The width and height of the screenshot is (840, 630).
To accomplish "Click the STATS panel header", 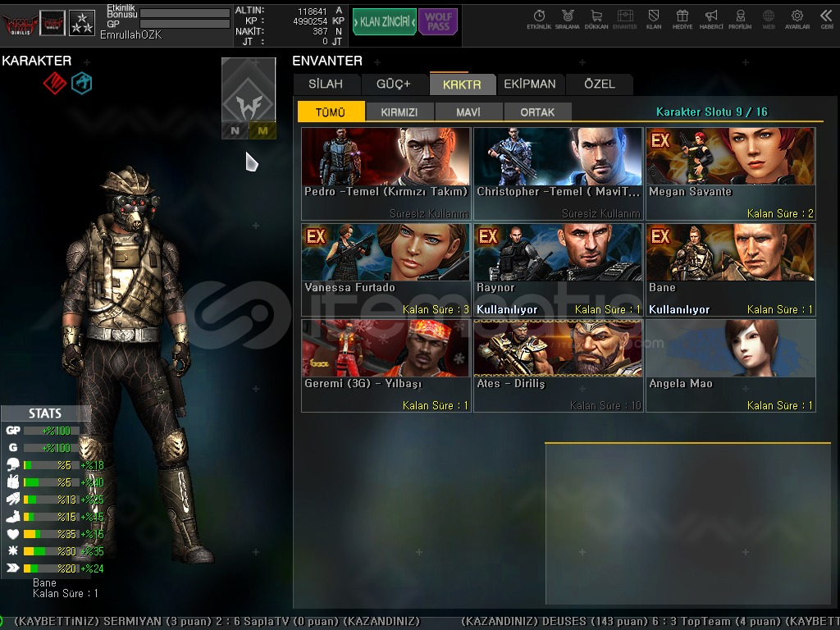I will (45, 413).
